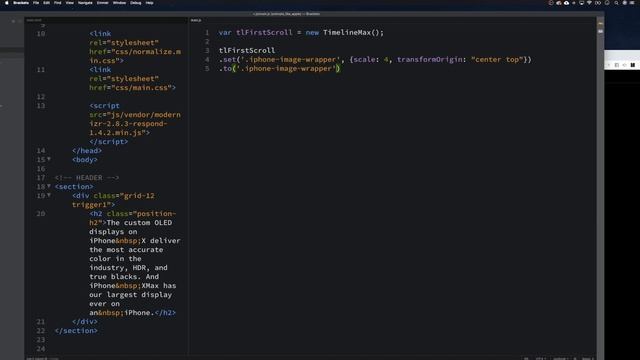
Task: Click 'scale:' in line 4
Action: tap(367, 59)
